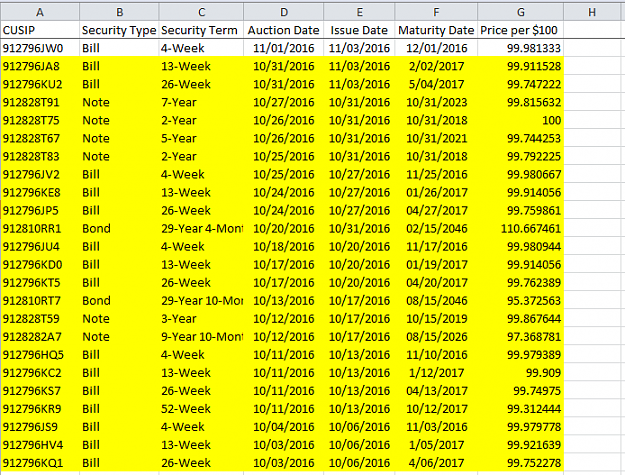Click auction date 11/01/2016
The image size is (625, 475).
tap(284, 48)
